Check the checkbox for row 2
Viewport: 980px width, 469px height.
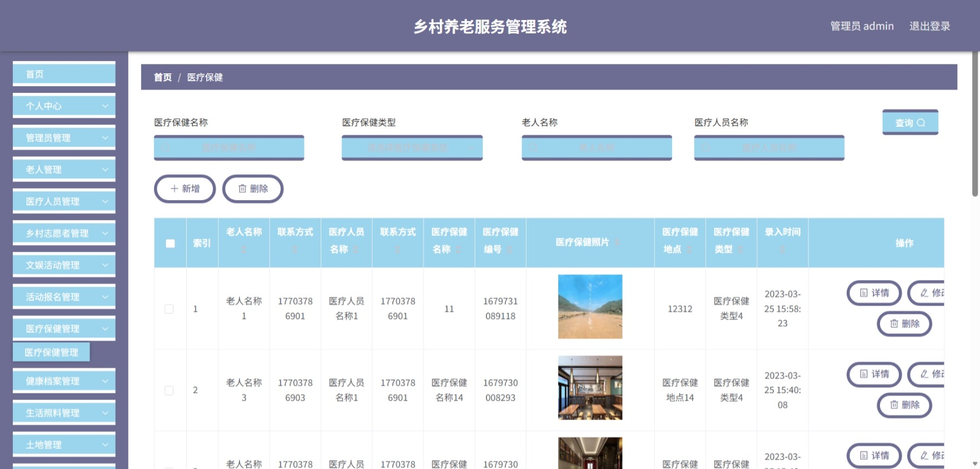pyautogui.click(x=169, y=391)
